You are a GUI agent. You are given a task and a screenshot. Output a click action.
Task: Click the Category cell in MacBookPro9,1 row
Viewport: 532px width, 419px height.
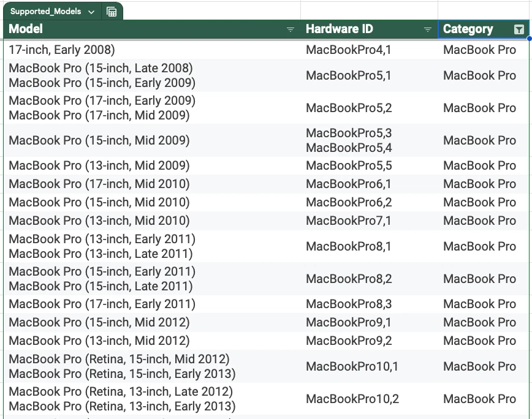click(483, 322)
